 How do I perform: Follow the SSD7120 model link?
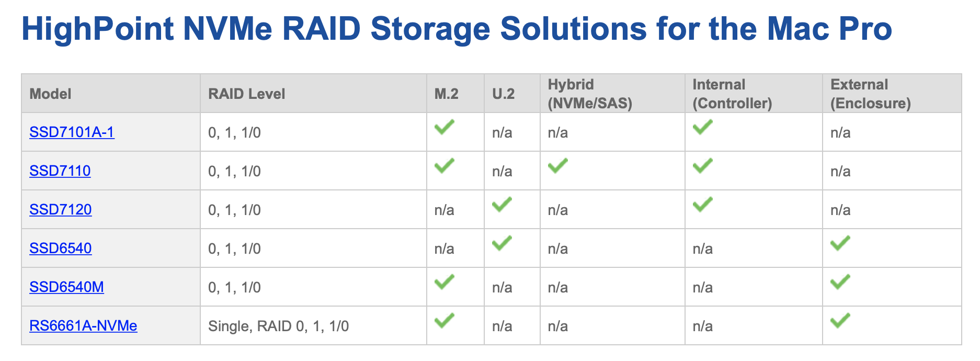[61, 210]
